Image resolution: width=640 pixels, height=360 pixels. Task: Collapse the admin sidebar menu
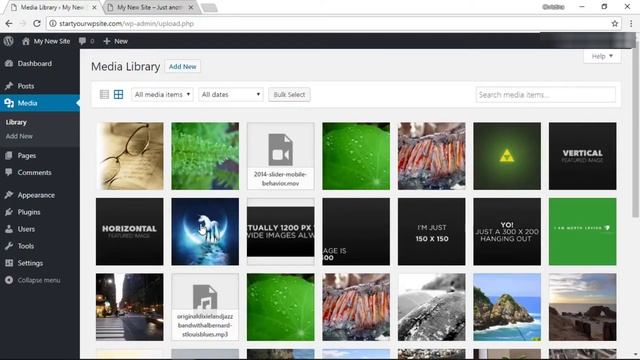click(40, 280)
